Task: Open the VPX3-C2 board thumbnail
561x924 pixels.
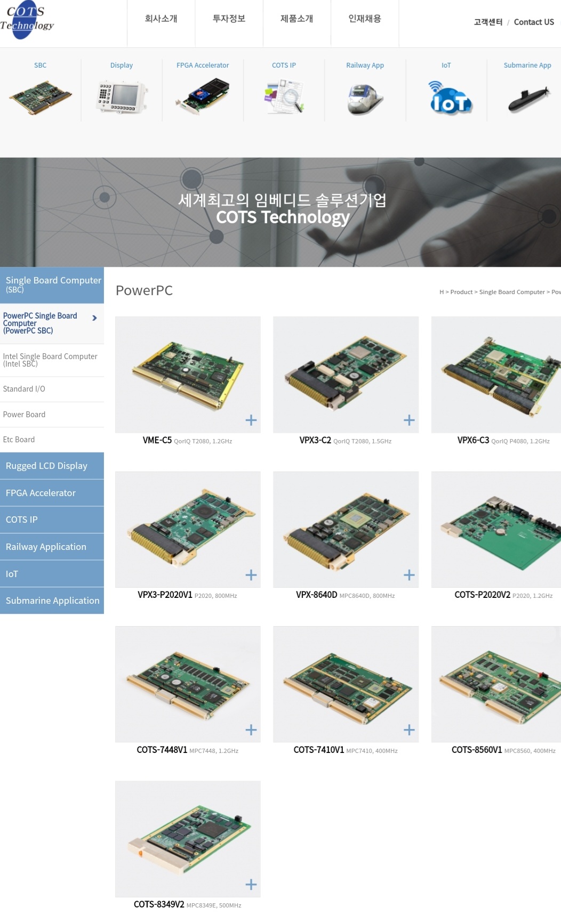Action: [x=346, y=375]
